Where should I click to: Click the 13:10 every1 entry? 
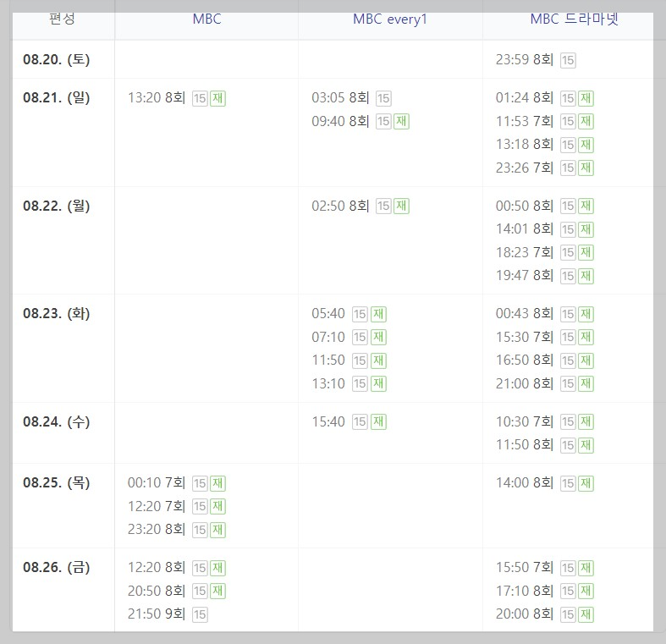(x=328, y=383)
